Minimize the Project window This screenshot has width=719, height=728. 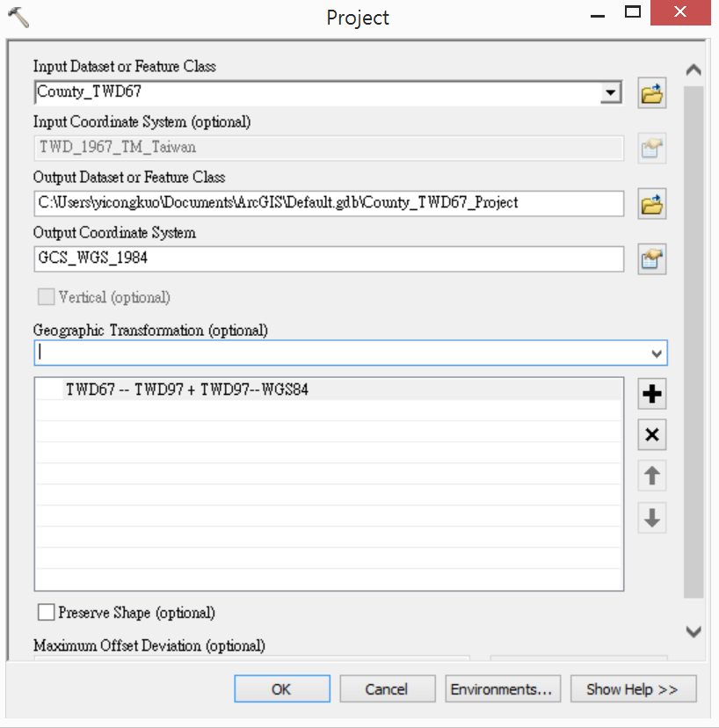(598, 15)
